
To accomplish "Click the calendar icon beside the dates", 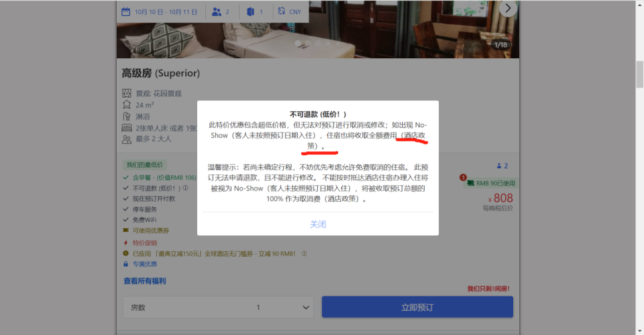I will point(125,11).
